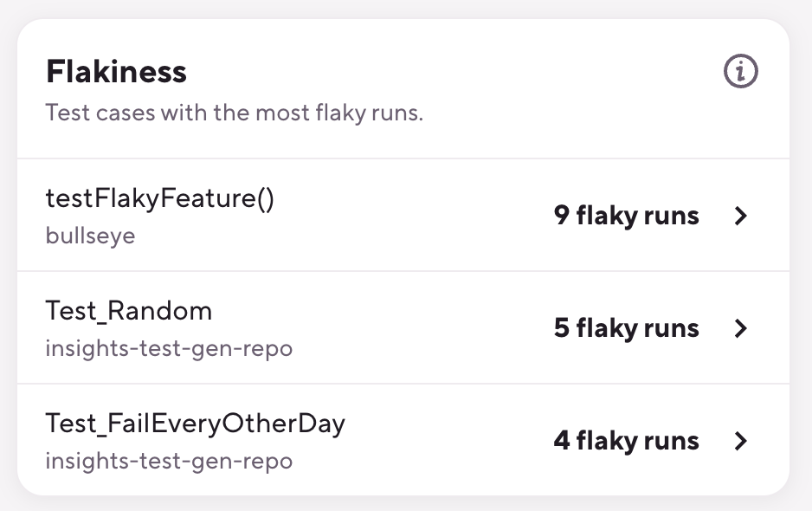Open 5 flaky runs for Test_Random

[x=626, y=329]
